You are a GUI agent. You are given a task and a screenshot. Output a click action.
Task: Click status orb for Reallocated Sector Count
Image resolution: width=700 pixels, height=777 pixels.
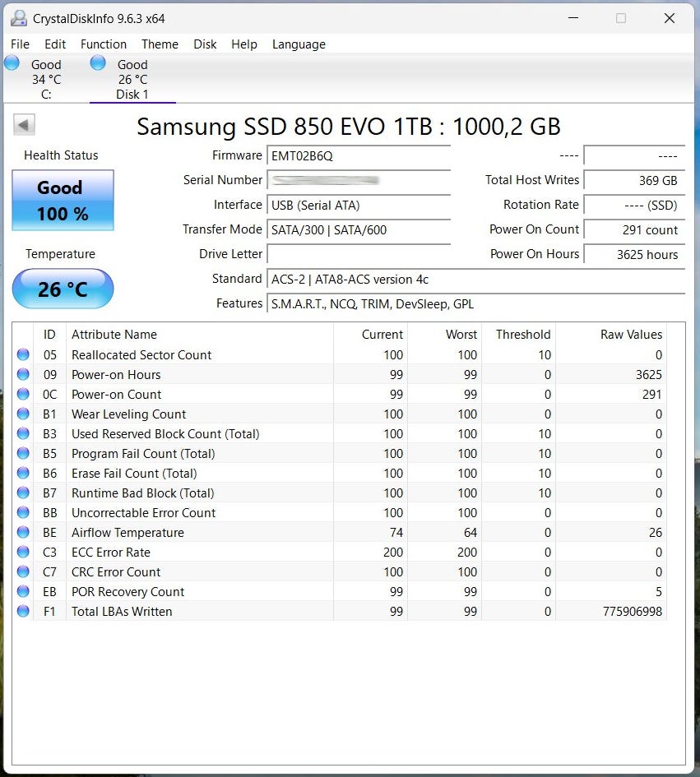coord(23,354)
